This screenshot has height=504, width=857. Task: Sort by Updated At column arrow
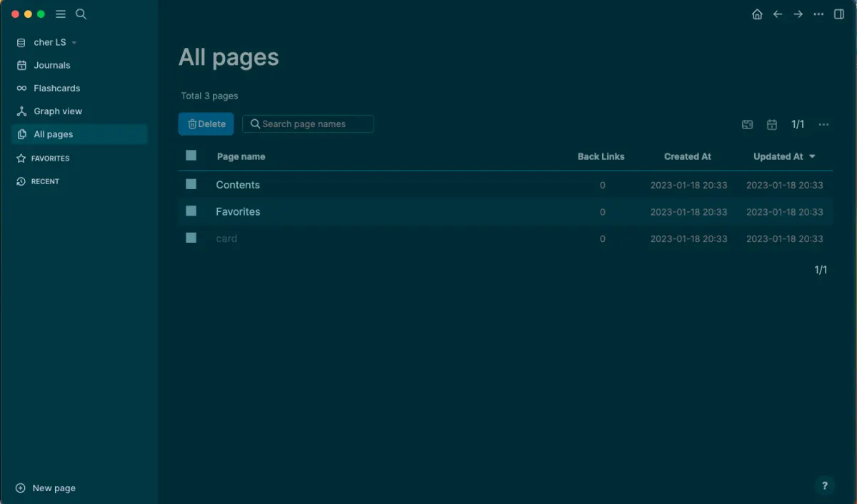point(812,156)
